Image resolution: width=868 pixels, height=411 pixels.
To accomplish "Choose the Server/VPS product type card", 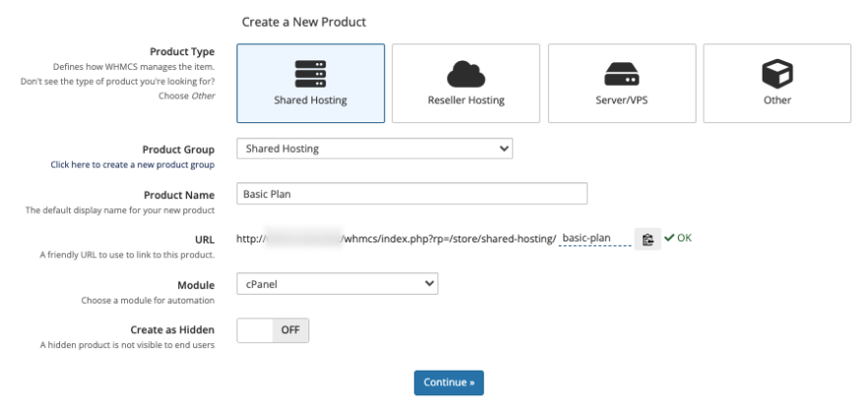I will [622, 83].
